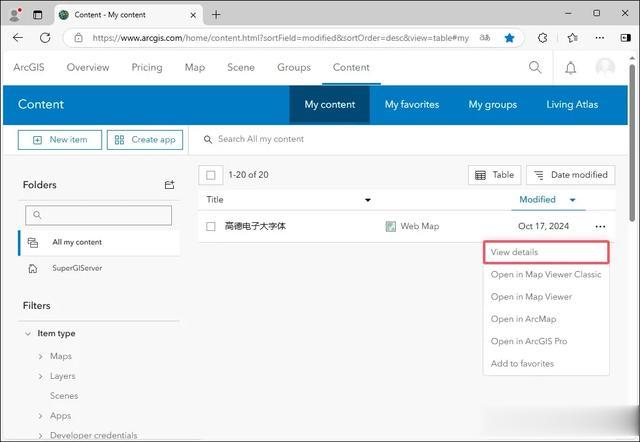Open the notifications bell
The width and height of the screenshot is (640, 442).
571,68
